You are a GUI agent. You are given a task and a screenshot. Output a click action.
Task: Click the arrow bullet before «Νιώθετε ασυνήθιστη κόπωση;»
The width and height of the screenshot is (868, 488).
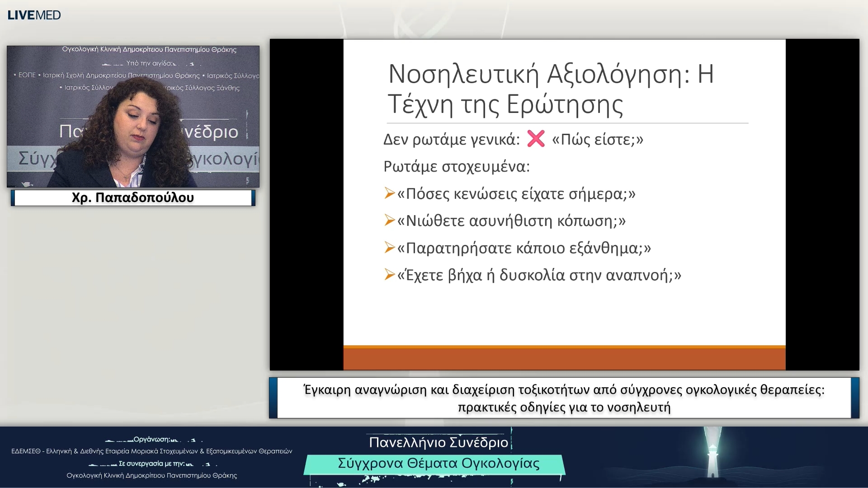389,221
